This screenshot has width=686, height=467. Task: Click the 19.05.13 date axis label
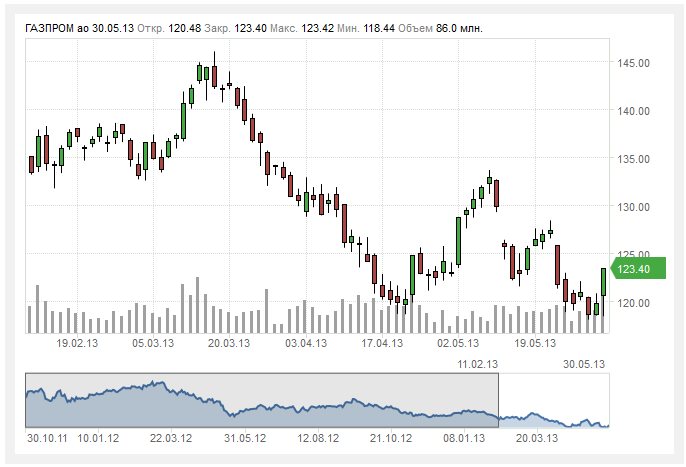(x=535, y=343)
